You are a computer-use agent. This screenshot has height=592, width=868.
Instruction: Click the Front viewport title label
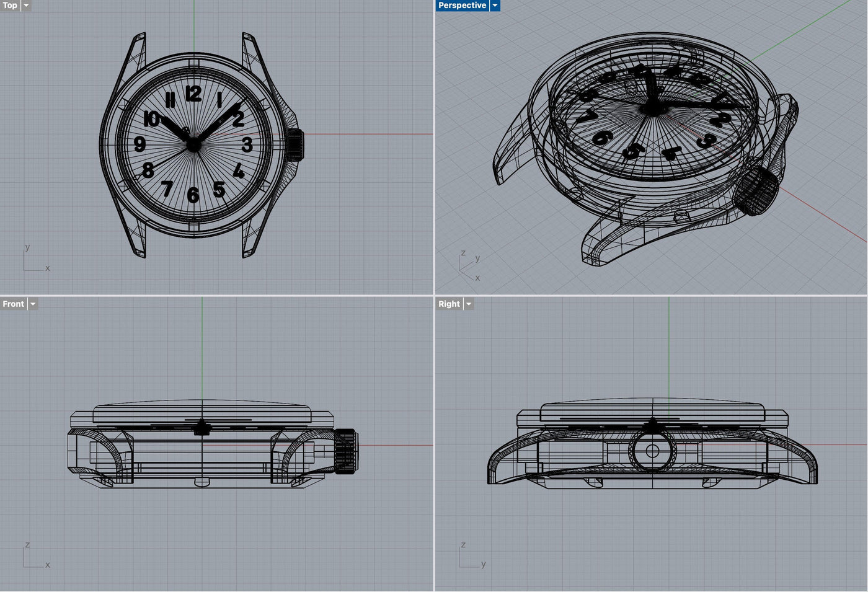(x=13, y=304)
